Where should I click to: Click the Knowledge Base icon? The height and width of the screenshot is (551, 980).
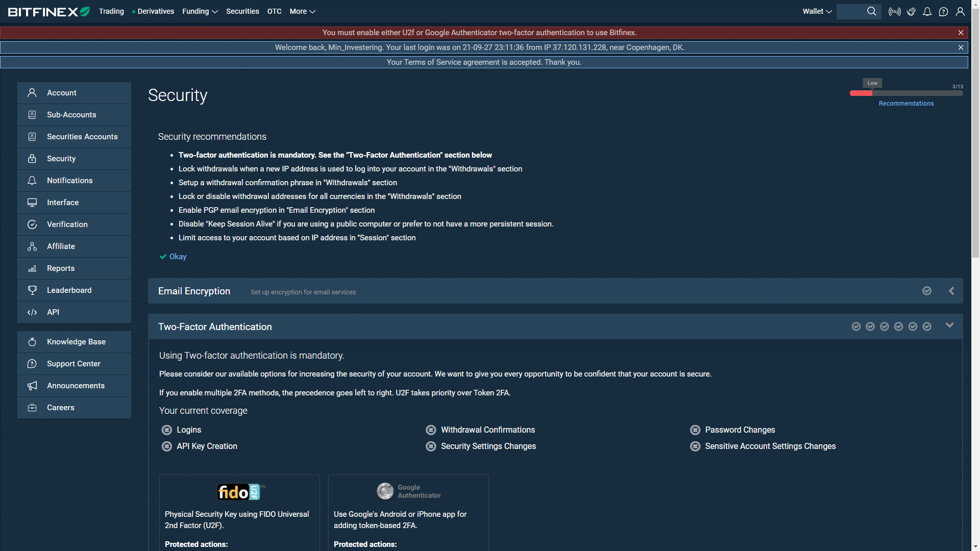coord(32,342)
